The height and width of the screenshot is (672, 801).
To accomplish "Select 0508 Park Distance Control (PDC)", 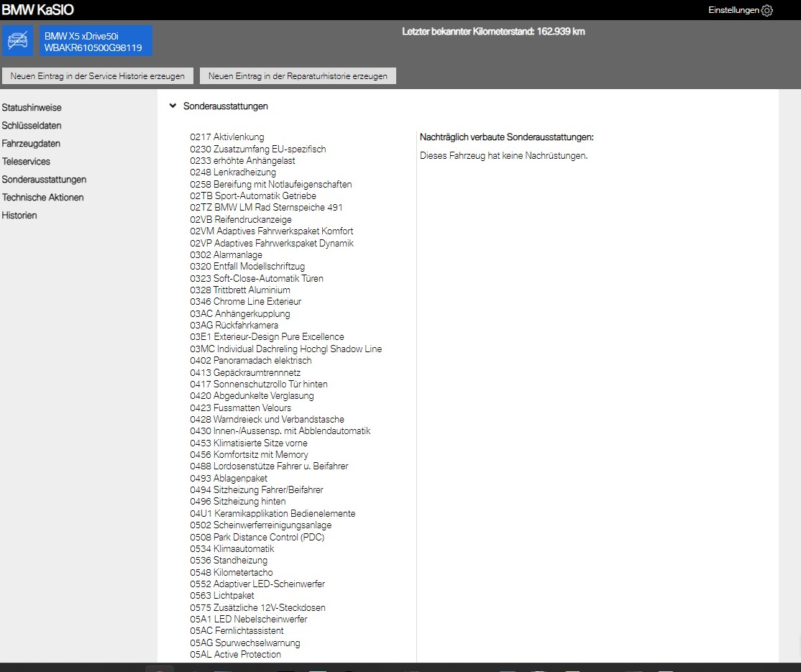I will pos(257,537).
